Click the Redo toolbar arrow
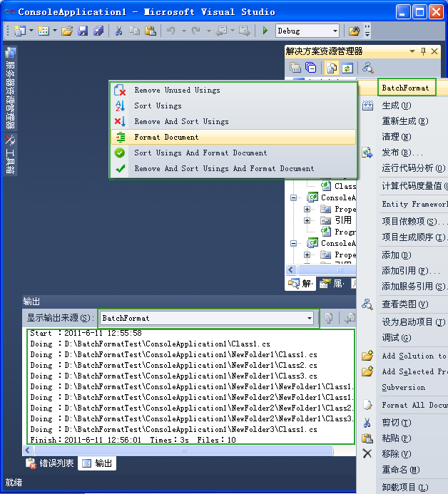The image size is (448, 494). click(196, 31)
